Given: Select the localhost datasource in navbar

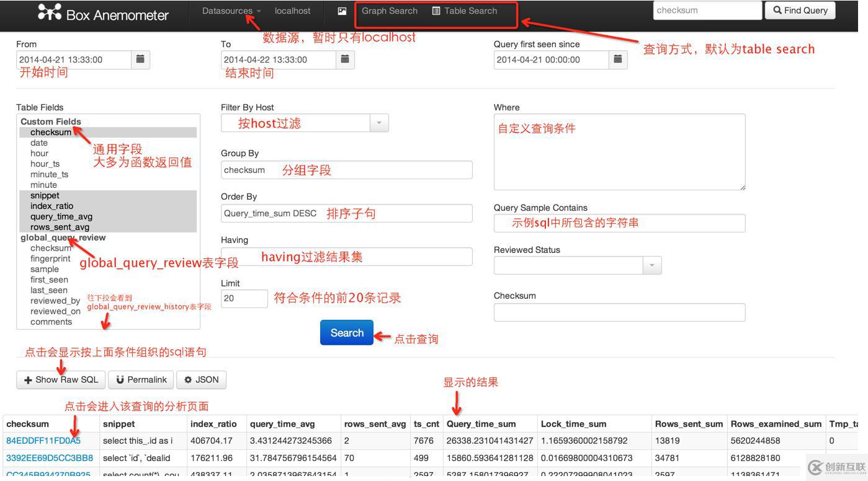Looking at the screenshot, I should pos(293,11).
